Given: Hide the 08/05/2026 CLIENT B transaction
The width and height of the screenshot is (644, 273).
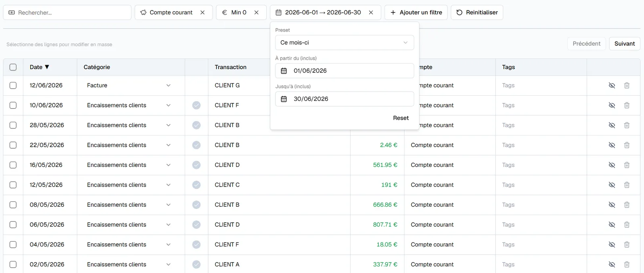Looking at the screenshot, I should point(612,205).
